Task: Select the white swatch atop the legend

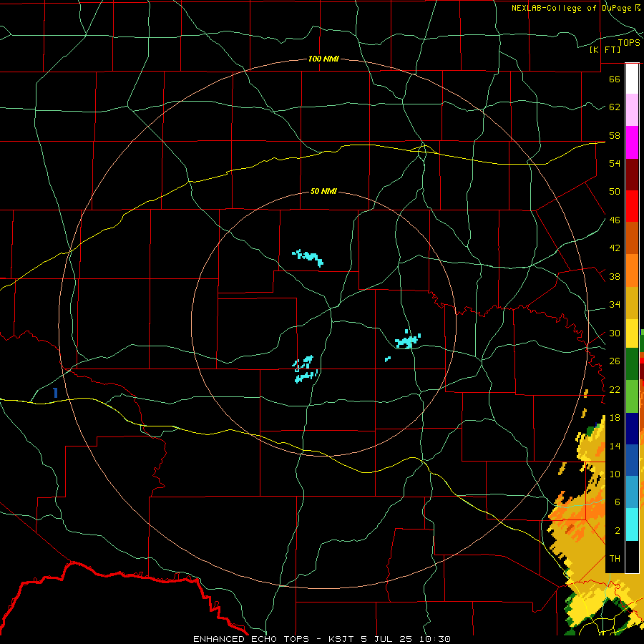Action: 632,79
